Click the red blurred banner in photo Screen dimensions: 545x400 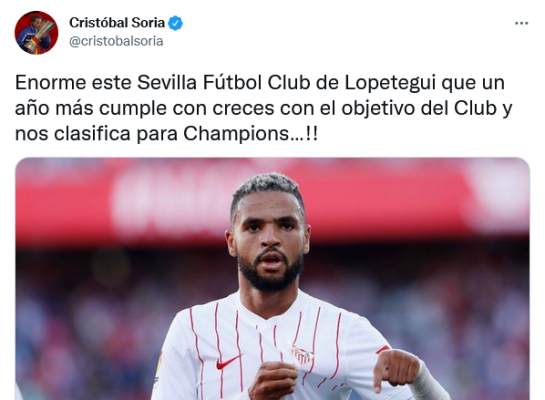tap(272, 200)
